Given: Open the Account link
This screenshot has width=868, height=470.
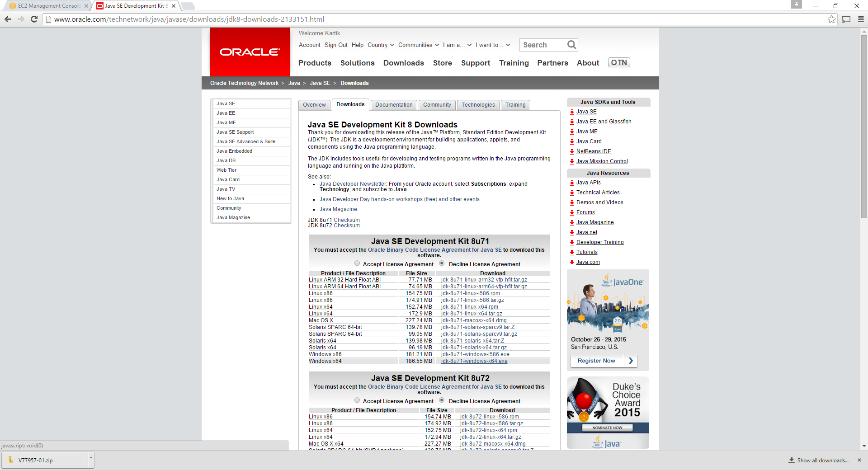Looking at the screenshot, I should pos(309,45).
